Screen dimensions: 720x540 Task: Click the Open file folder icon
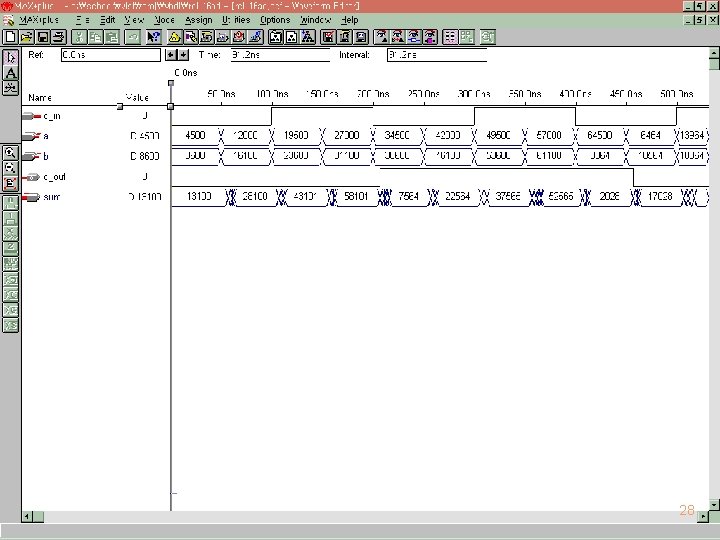coord(27,37)
